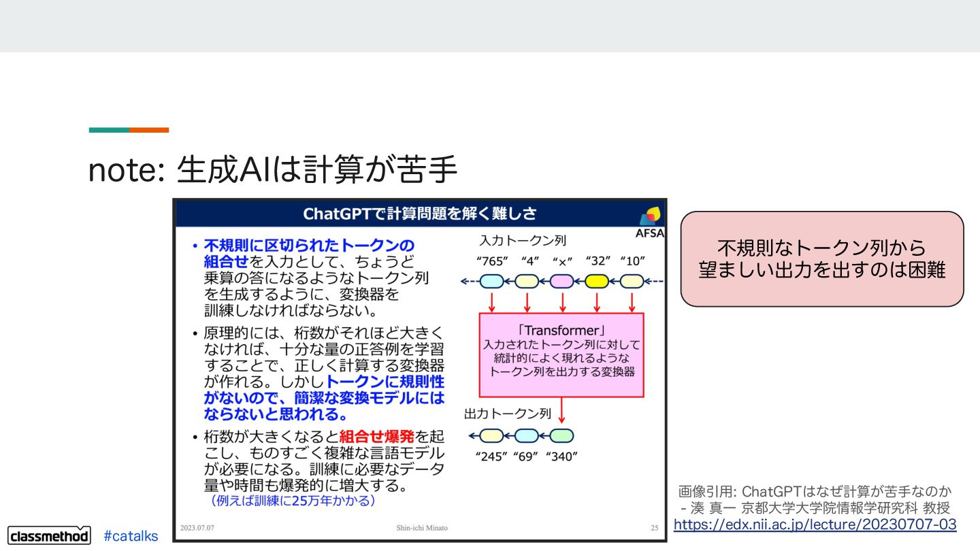The width and height of the screenshot is (980, 551).
Task: Click the date '2023.07.07' in slide footer
Action: pyautogui.click(x=198, y=528)
